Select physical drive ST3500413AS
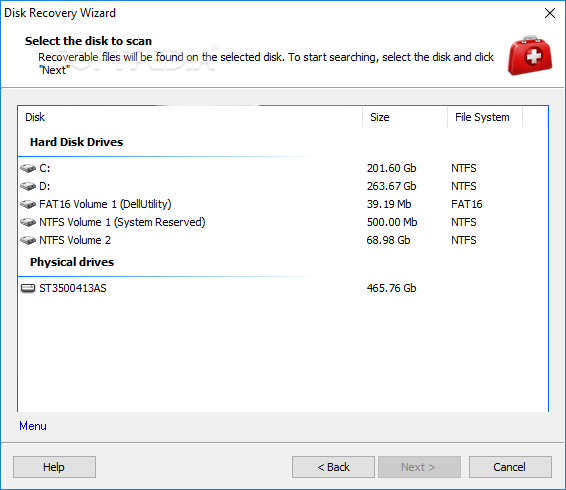This screenshot has width=566, height=490. (283, 288)
